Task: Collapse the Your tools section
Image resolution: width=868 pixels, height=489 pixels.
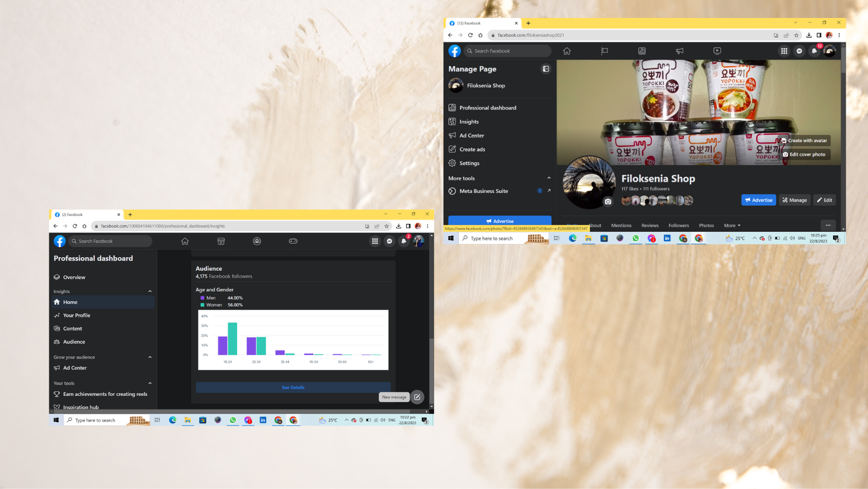Action: coord(150,383)
